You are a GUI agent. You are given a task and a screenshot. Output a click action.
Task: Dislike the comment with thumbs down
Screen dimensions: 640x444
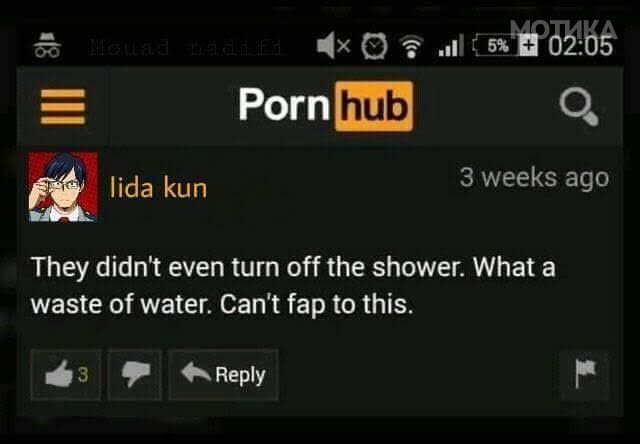136,374
